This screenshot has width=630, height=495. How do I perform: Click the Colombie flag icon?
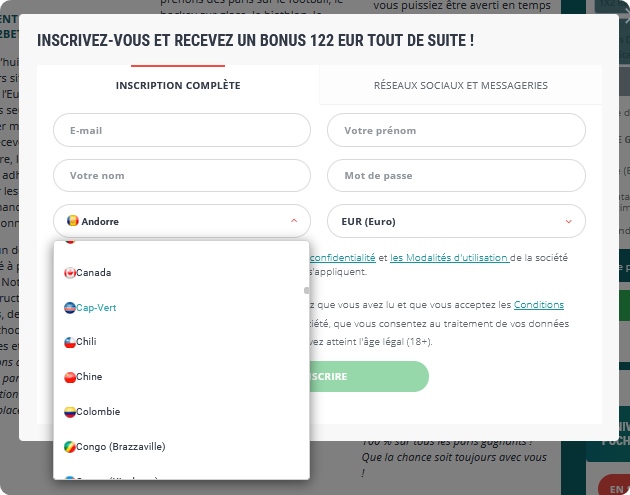click(70, 412)
